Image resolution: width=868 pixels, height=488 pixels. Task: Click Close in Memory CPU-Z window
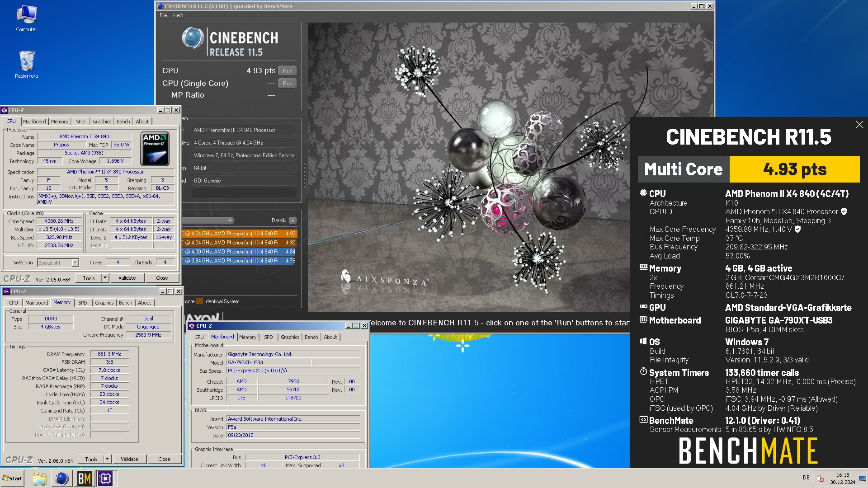pyautogui.click(x=164, y=459)
